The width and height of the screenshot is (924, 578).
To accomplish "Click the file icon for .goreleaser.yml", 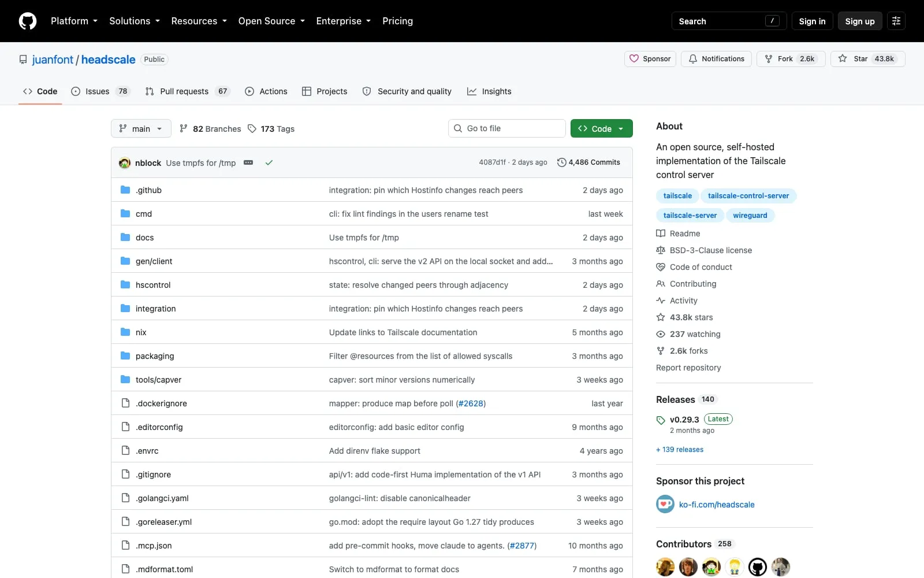I will 125,521.
